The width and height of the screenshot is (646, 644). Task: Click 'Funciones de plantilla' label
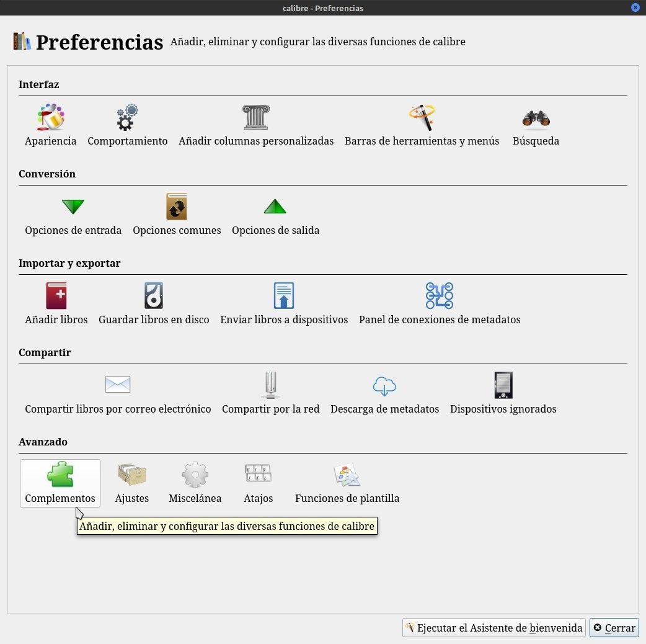[347, 498]
